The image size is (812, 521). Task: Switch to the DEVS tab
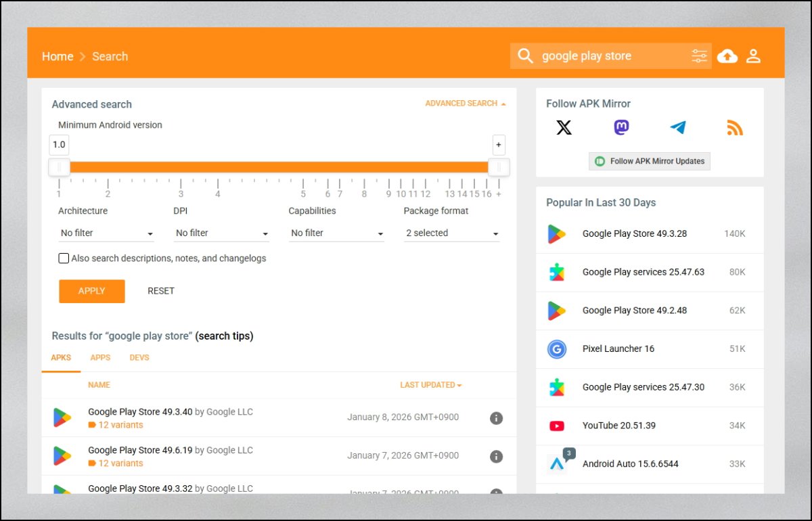tap(139, 357)
